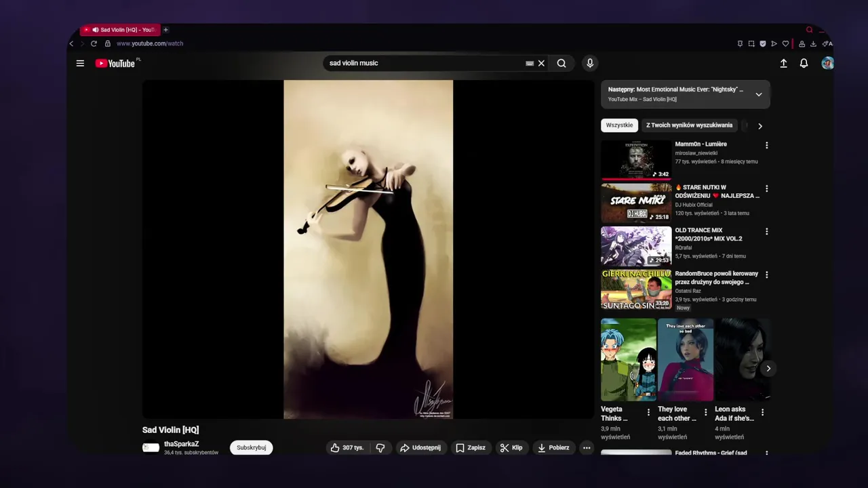Click into the 'sad violin music' search field
This screenshot has width=868, height=488.
point(425,63)
